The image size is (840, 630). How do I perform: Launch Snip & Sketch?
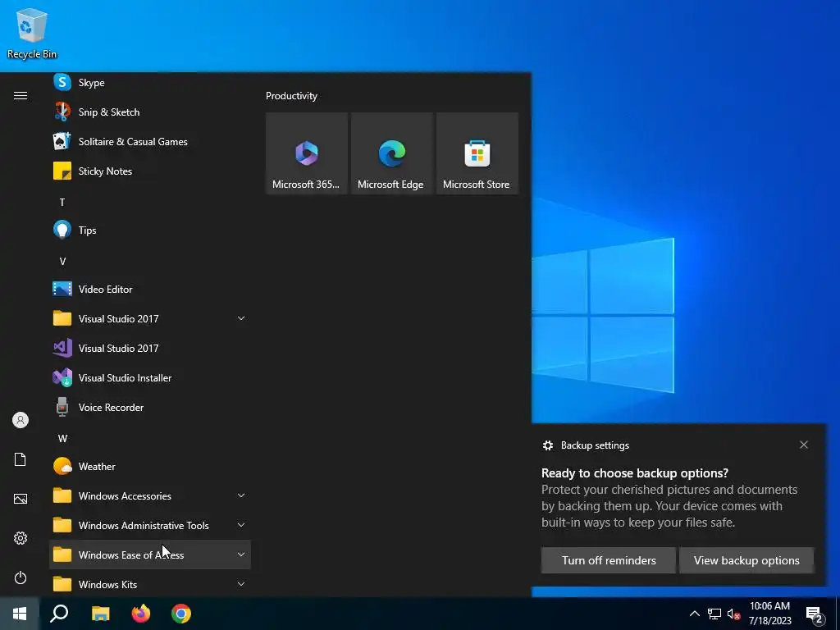(x=150, y=112)
